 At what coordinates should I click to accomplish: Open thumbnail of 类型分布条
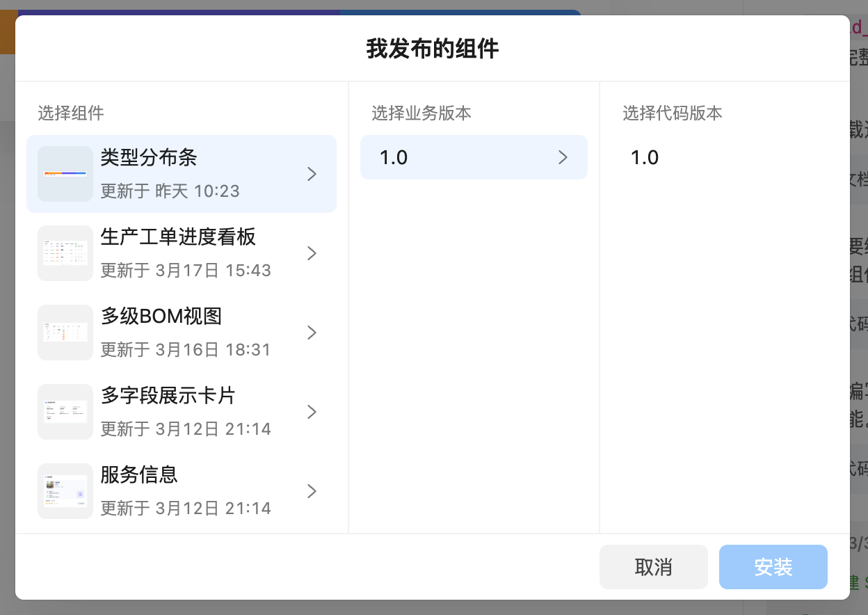(65, 174)
